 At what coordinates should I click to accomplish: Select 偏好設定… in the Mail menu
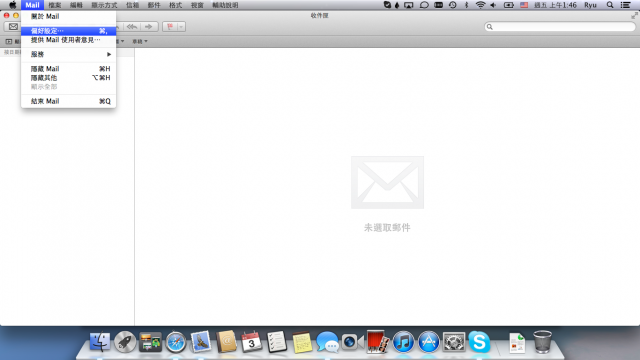[x=69, y=31]
